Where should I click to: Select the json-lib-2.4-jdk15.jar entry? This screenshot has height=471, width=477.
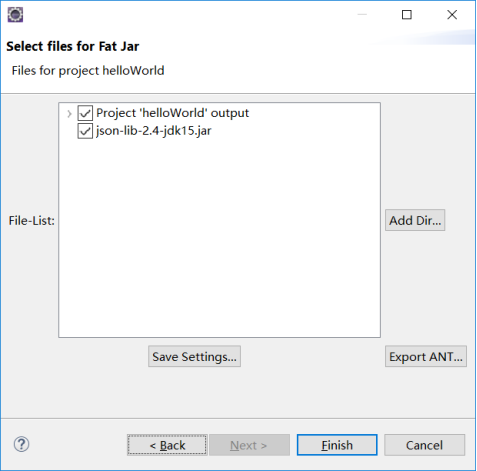point(154,131)
